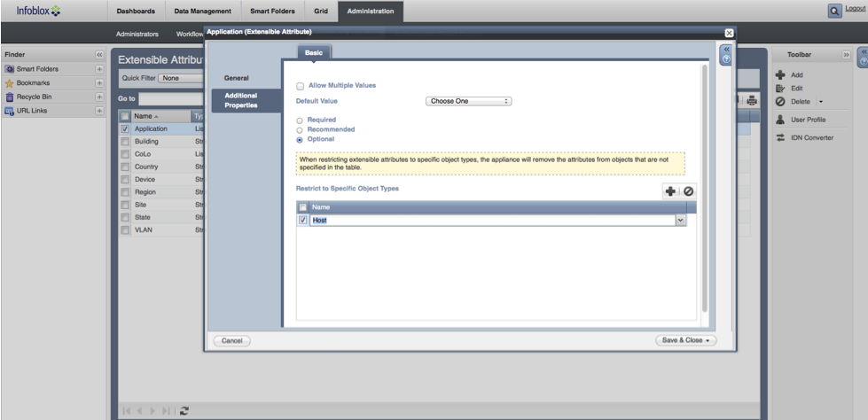Check the Building row checkbox
The width and height of the screenshot is (868, 420).
click(125, 142)
